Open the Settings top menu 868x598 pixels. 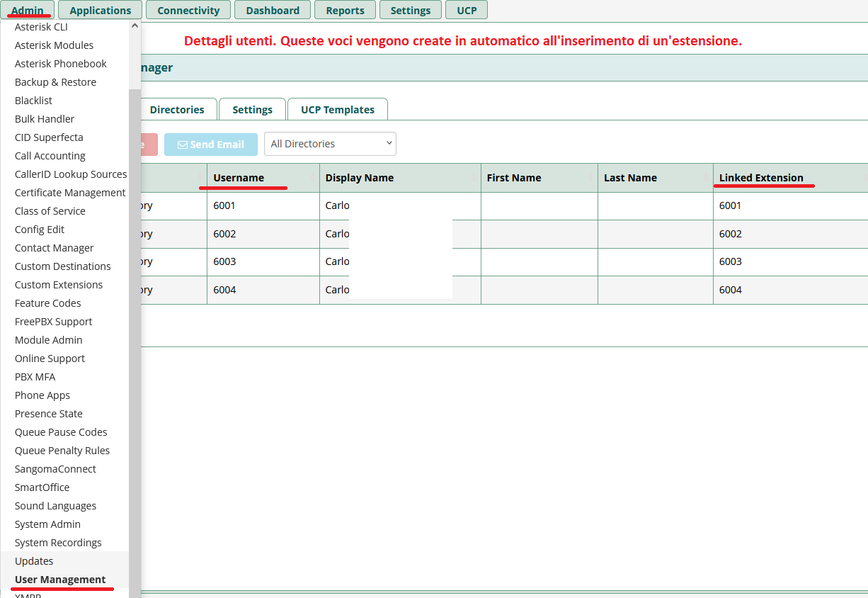[x=411, y=10]
